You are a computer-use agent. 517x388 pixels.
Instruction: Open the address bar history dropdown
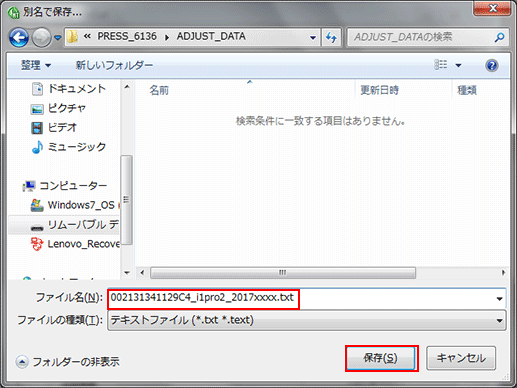click(x=313, y=37)
